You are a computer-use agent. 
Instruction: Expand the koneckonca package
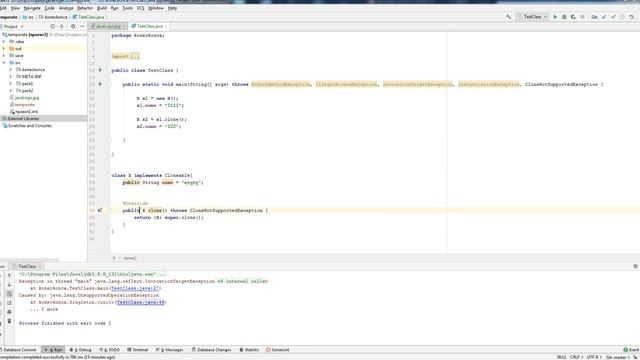[11, 69]
